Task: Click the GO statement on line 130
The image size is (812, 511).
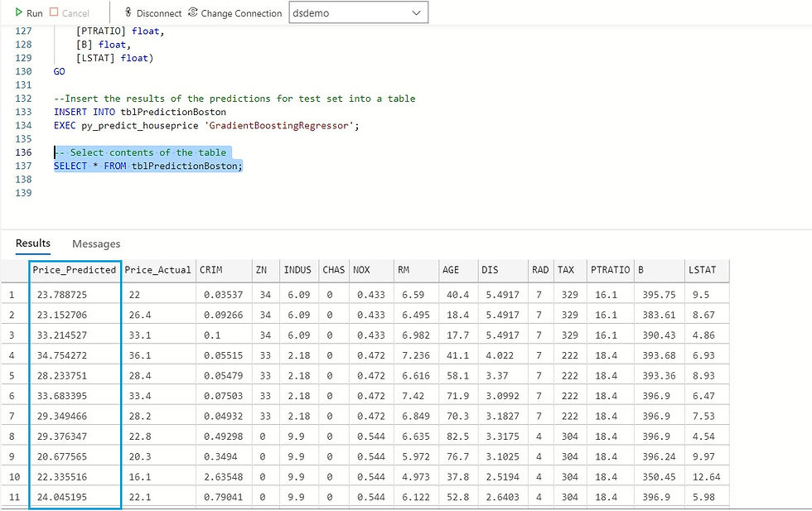Action: [x=60, y=71]
